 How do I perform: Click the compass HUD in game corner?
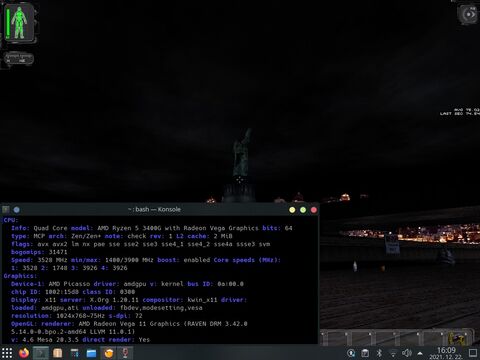(x=468, y=14)
